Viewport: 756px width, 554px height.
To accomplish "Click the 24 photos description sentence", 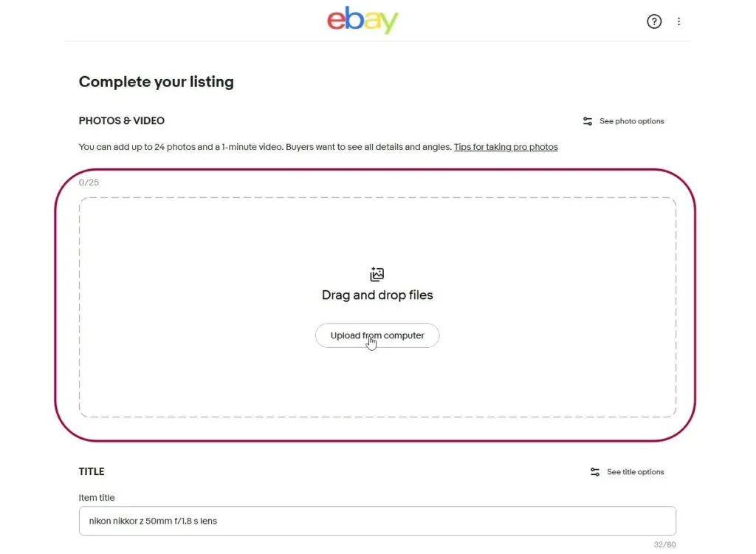I will 265,147.
